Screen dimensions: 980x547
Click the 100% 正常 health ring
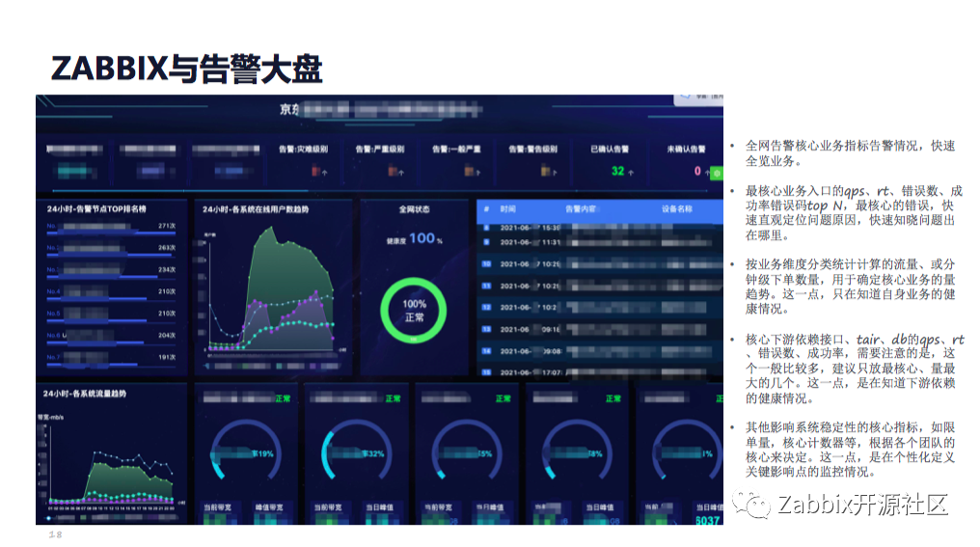tap(414, 310)
